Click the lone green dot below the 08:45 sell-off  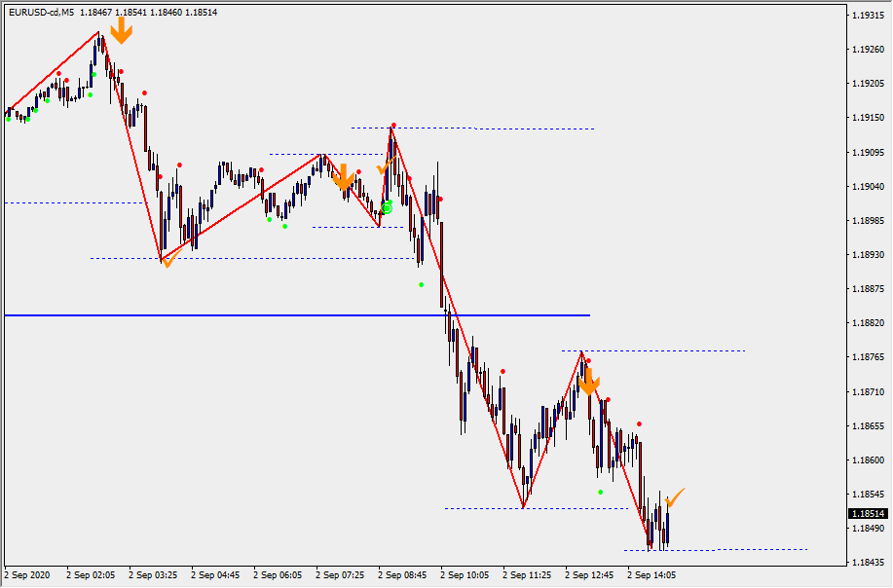(422, 284)
